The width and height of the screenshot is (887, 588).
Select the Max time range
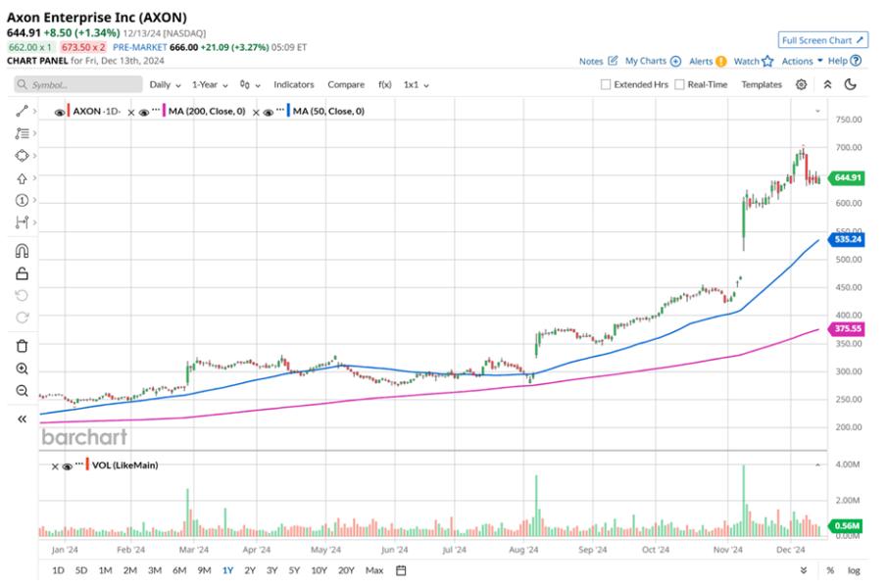[x=374, y=570]
